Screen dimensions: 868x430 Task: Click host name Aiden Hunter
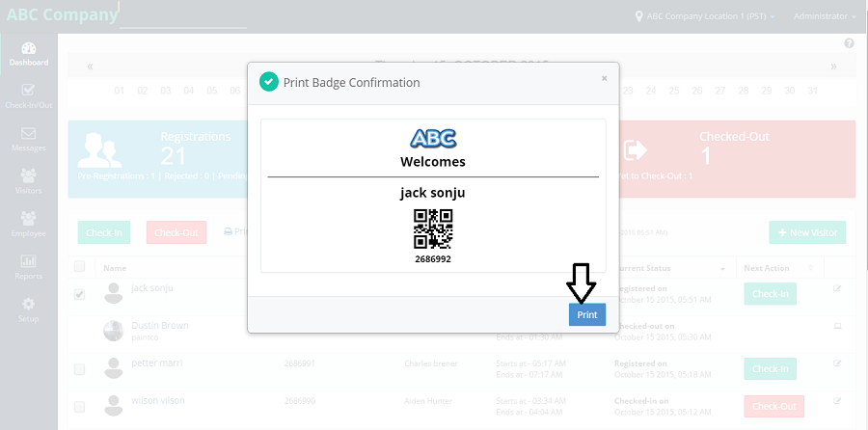click(x=428, y=401)
